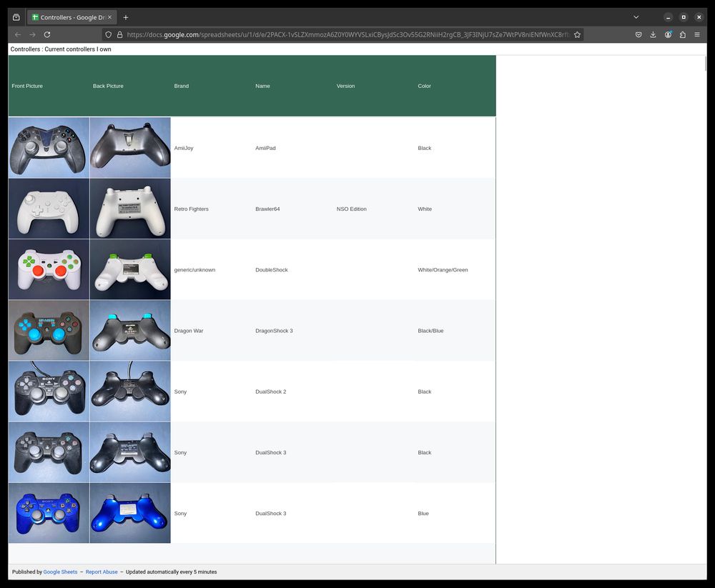Click the blue DualShock 3 back picture
This screenshot has width=715, height=588.
click(130, 513)
